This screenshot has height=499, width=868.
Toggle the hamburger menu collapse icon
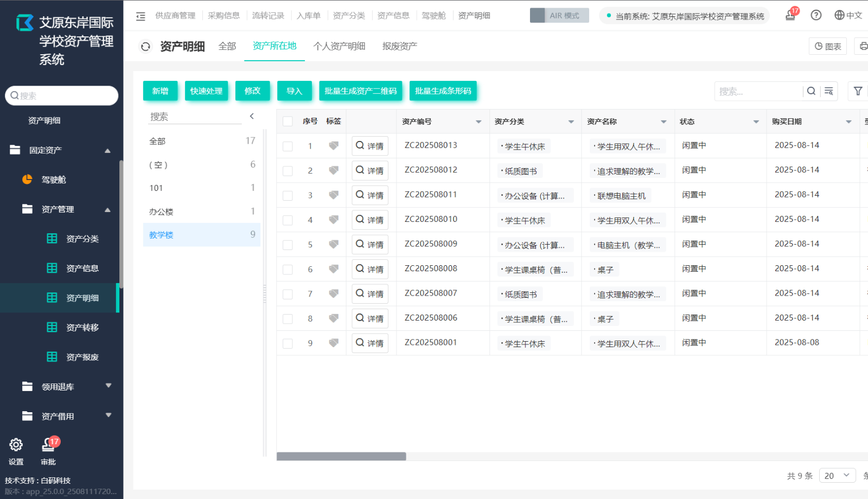coord(141,16)
